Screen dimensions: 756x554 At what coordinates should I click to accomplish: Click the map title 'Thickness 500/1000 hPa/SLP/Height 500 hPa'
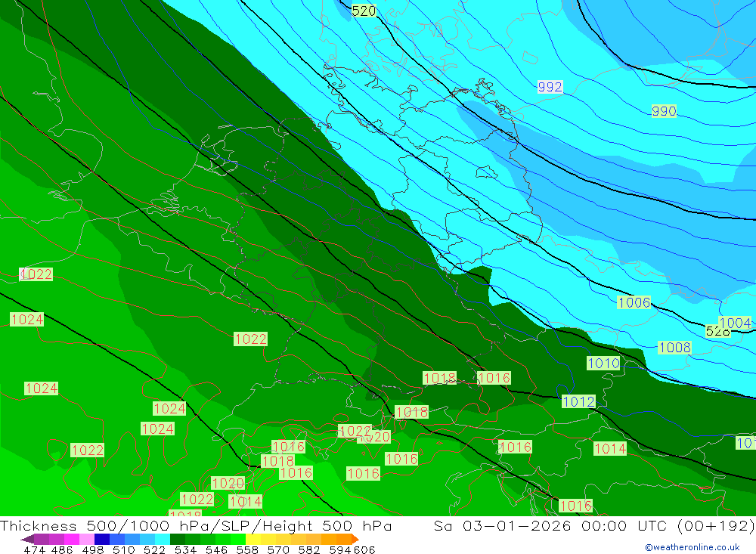[196, 525]
